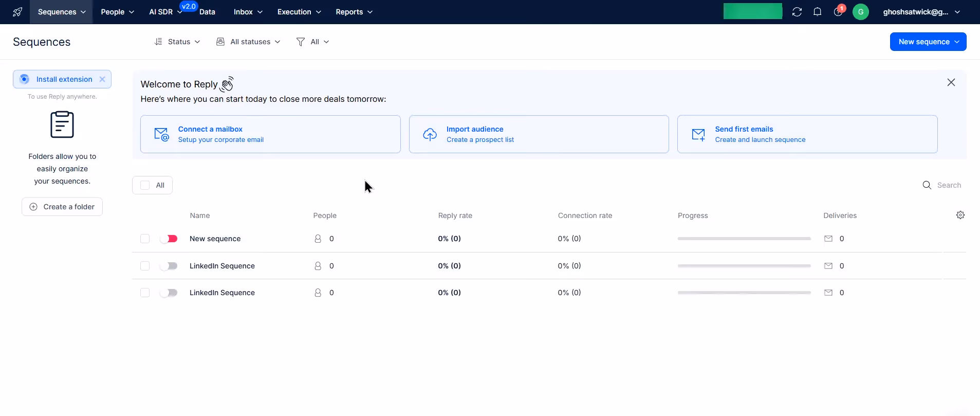Image resolution: width=980 pixels, height=416 pixels.
Task: Click the search magnifier icon
Action: click(x=927, y=185)
